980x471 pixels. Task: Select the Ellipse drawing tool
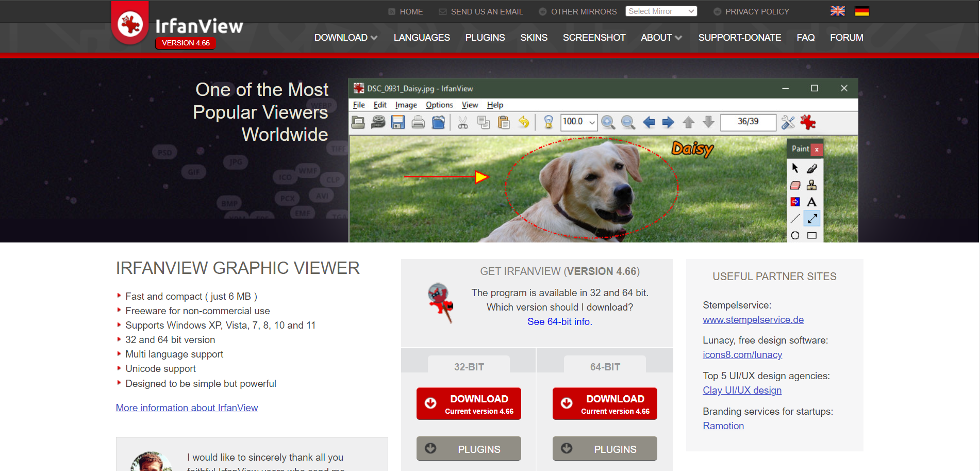coord(794,235)
